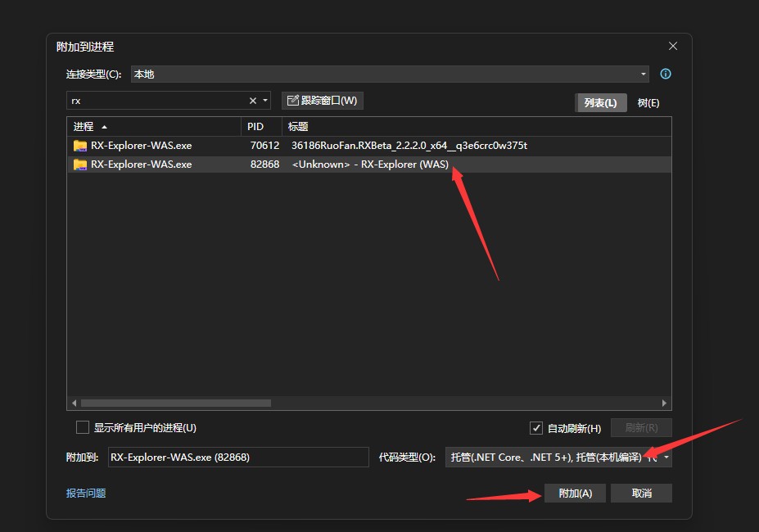Select RX-Explorer-WAS.exe process with PID 82868
The height and width of the screenshot is (532, 759).
click(x=368, y=165)
